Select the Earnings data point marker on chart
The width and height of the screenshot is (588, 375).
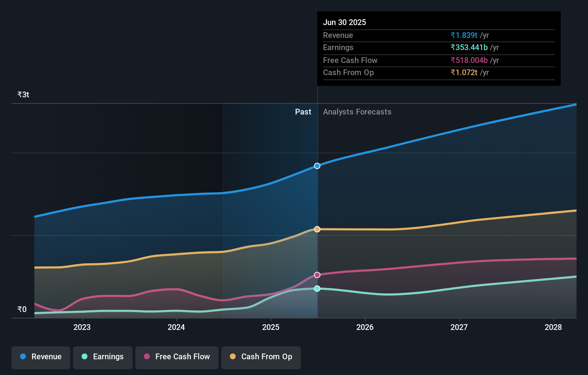317,288
